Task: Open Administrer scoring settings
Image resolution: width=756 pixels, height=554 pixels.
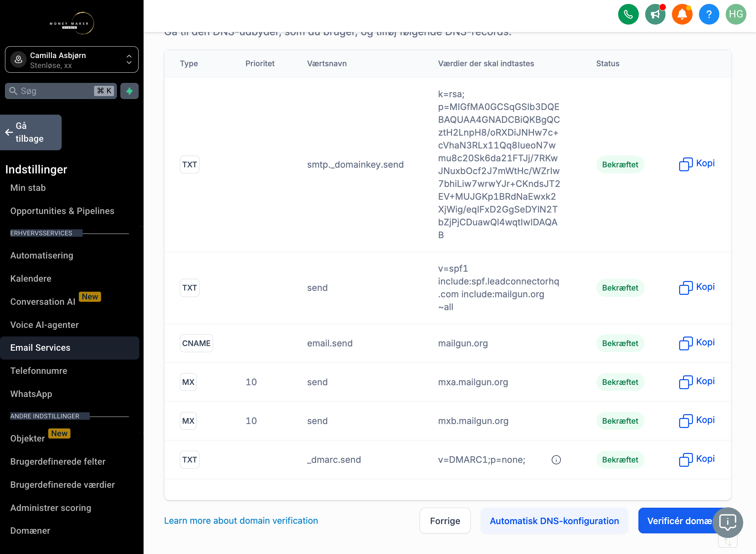Action: tap(51, 508)
